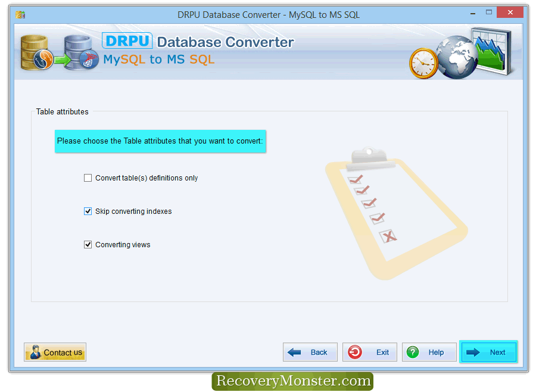The image size is (536, 392).
Task: Click 'Please choose the Table attributes' banner
Action: click(160, 141)
